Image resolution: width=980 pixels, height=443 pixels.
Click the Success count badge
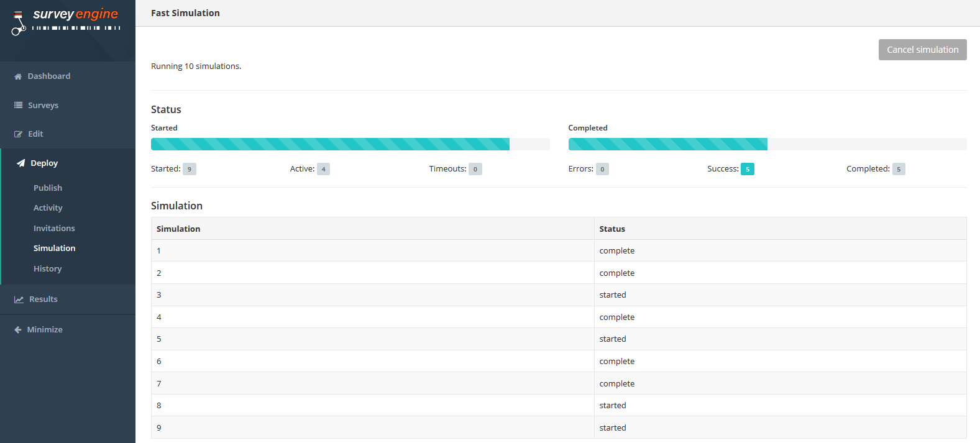[747, 169]
